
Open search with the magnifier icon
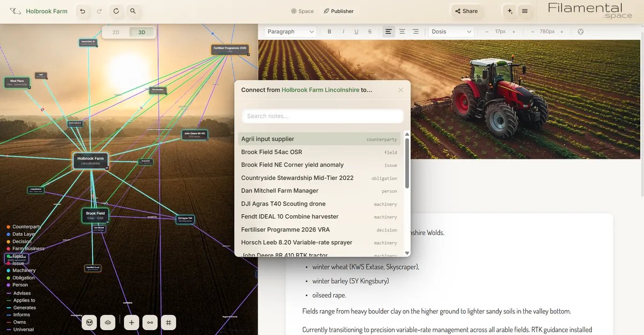[133, 11]
